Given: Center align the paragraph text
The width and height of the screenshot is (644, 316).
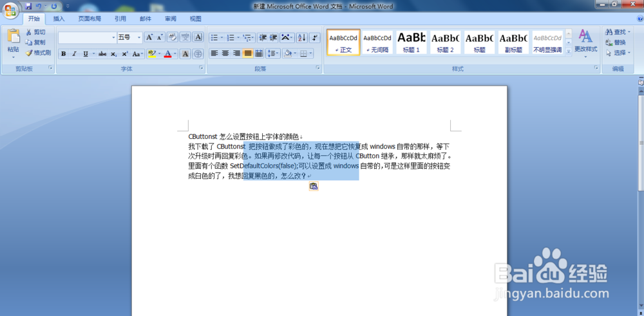Looking at the screenshot, I should click(x=225, y=53).
